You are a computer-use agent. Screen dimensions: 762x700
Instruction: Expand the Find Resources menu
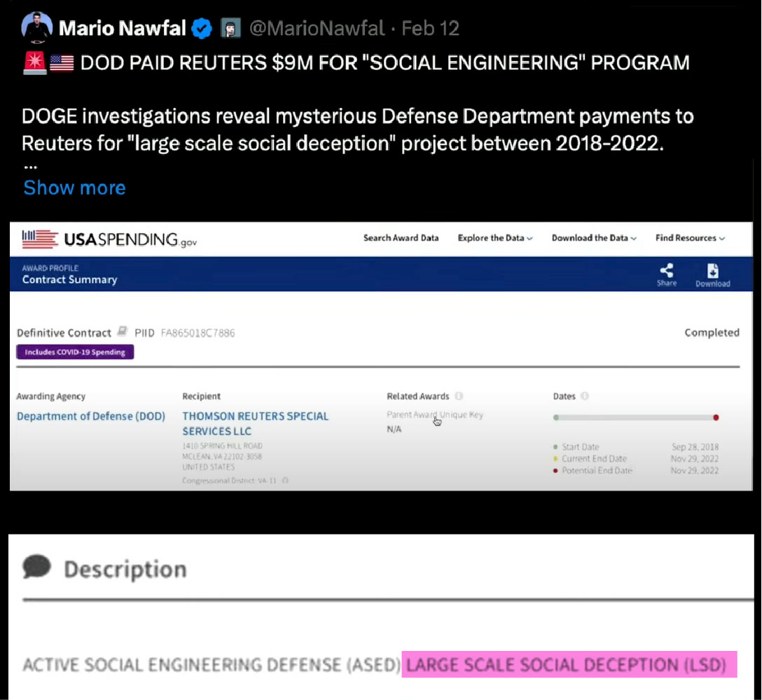pos(690,238)
